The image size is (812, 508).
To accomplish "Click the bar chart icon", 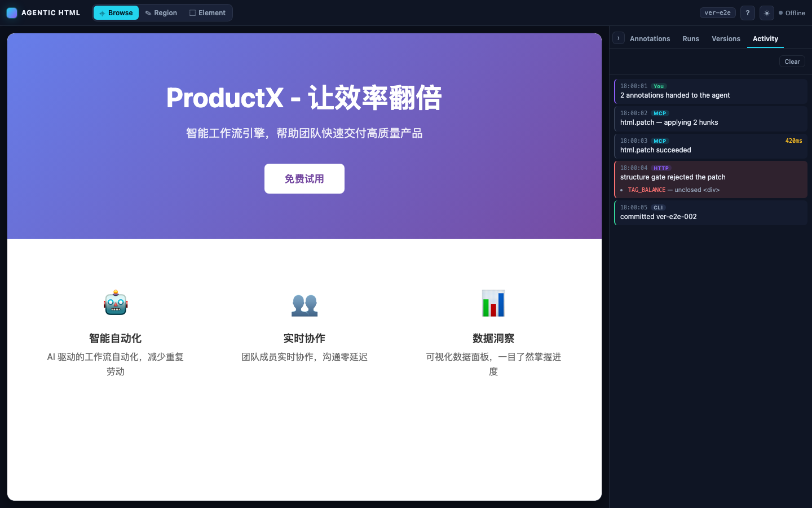I will coord(493,303).
